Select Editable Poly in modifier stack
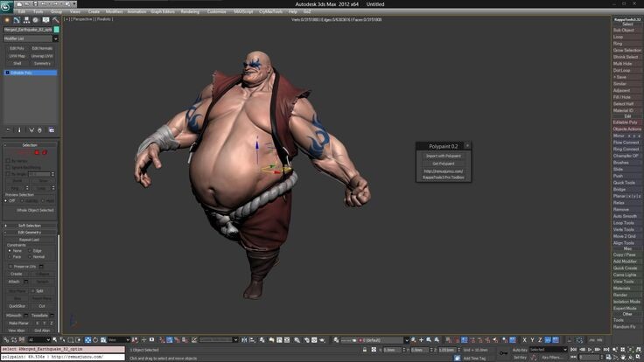This screenshot has height=362, width=644. 31,73
